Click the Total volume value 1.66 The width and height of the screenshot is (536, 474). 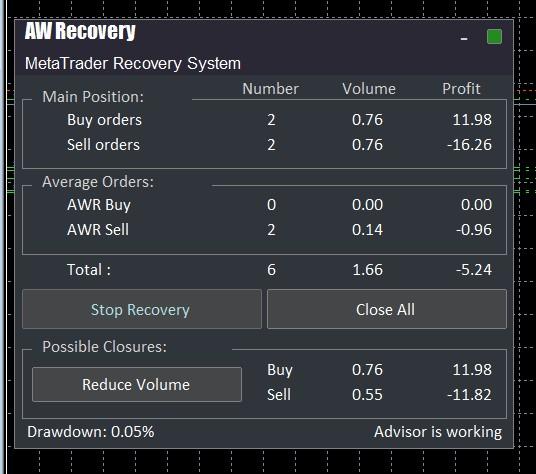(367, 270)
